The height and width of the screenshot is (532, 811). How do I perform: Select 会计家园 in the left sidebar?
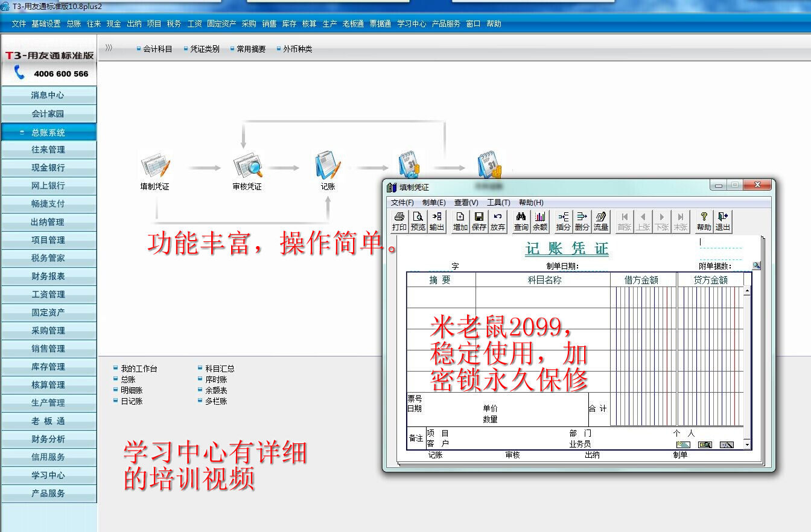pos(48,113)
